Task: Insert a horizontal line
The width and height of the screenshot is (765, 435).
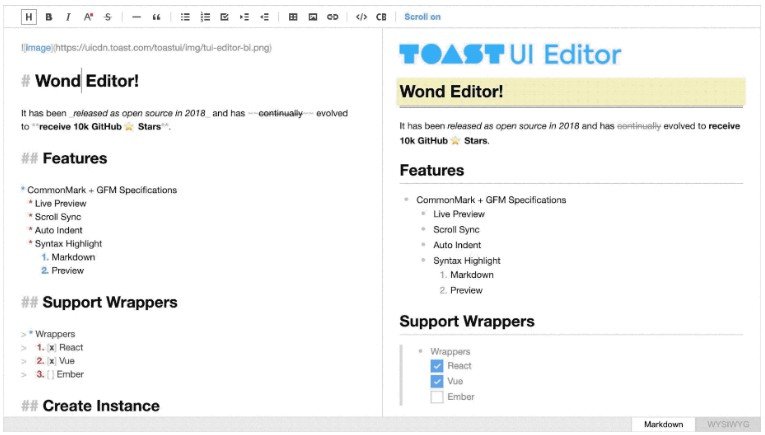Action: coord(137,17)
